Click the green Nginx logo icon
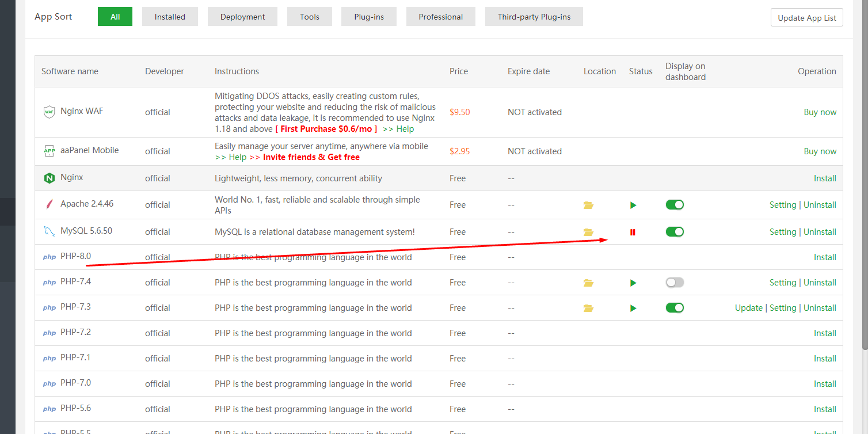The height and width of the screenshot is (434, 868). pos(50,178)
